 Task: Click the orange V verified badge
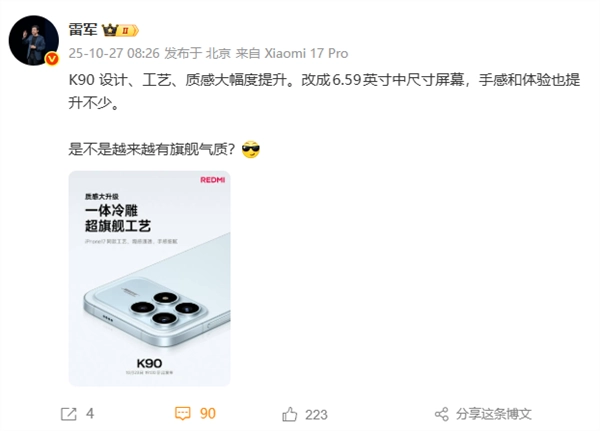click(x=52, y=59)
